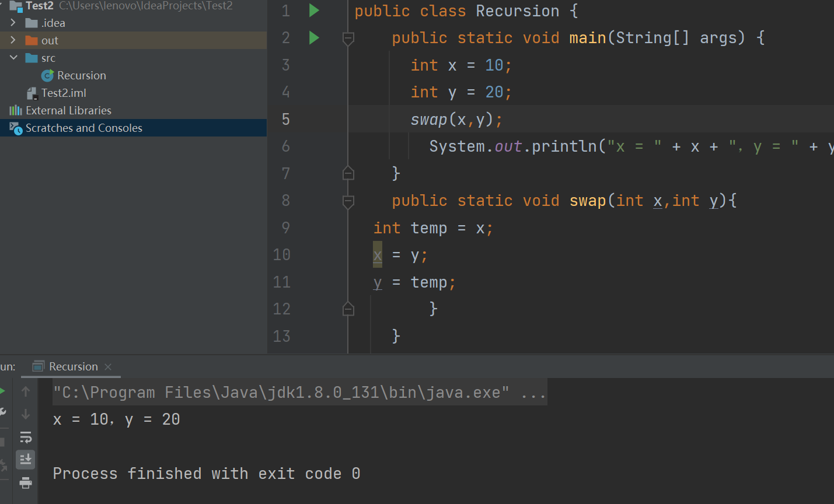834x504 pixels.
Task: Click 'Process finished with exit code 0'
Action: tap(207, 474)
